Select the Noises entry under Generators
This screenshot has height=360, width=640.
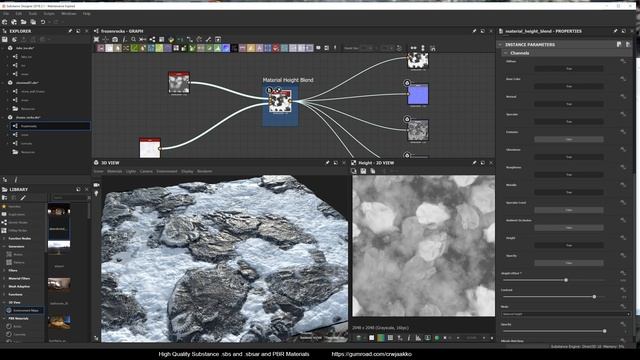[x=18, y=254]
